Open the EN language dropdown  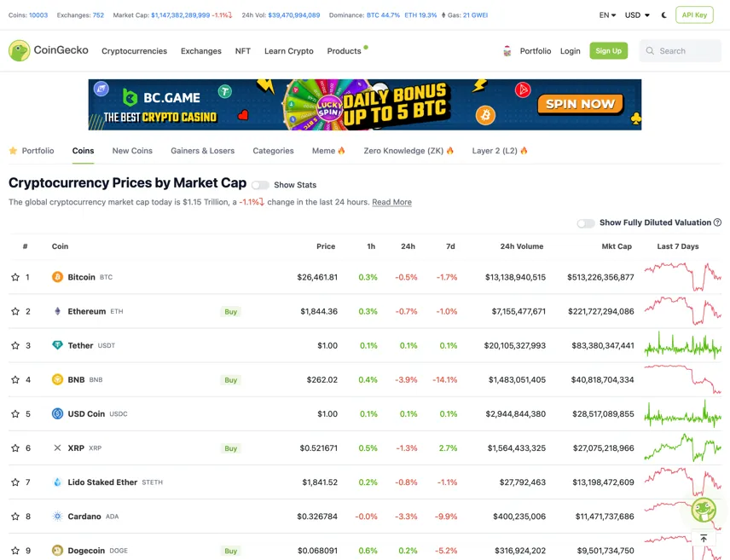[607, 14]
